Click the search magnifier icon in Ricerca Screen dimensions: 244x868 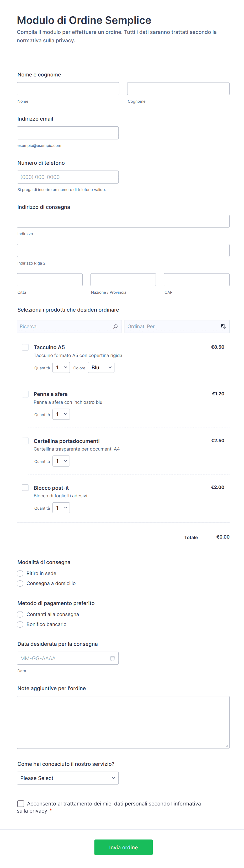point(115,326)
